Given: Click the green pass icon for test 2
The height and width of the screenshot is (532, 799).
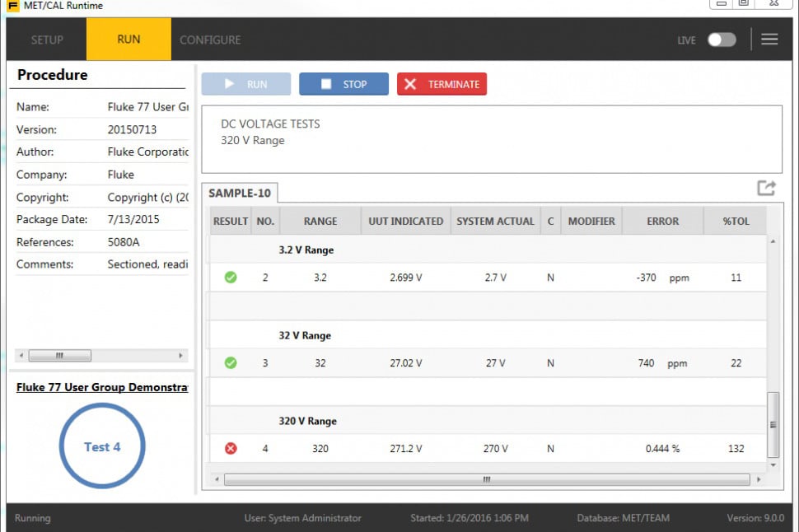Looking at the screenshot, I should point(231,278).
